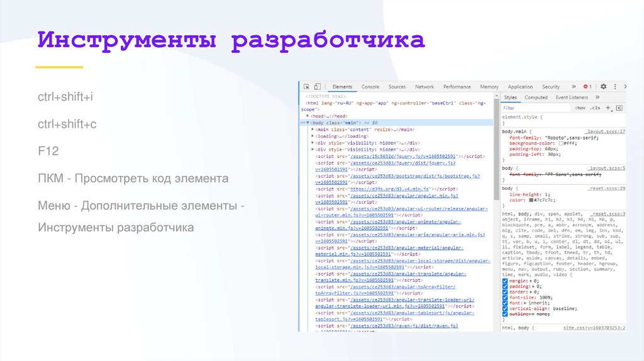Expand the font inherit shorthand triangle
The width and height of the screenshot is (644, 361).
click(x=525, y=303)
